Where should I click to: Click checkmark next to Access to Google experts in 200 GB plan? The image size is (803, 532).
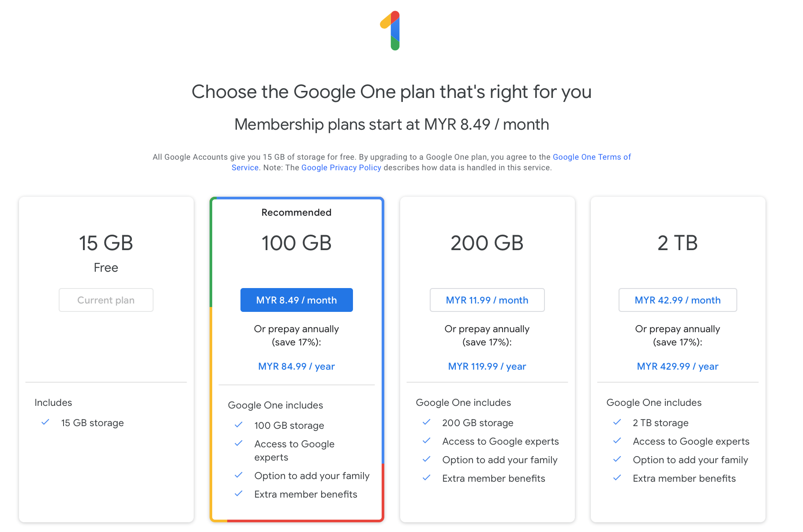[x=426, y=441]
